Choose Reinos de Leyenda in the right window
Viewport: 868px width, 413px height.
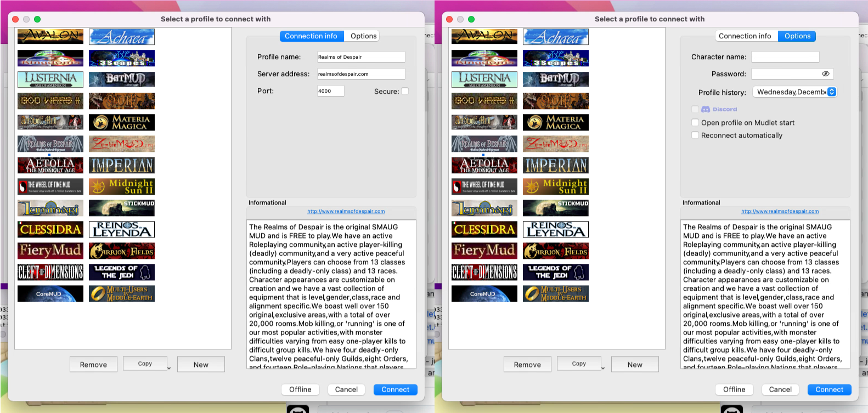tap(556, 229)
